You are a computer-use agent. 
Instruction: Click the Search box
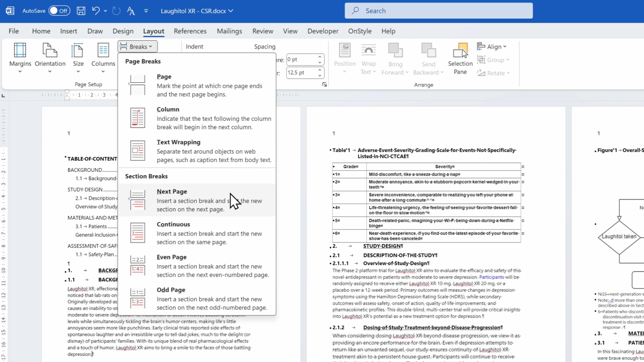(438, 11)
